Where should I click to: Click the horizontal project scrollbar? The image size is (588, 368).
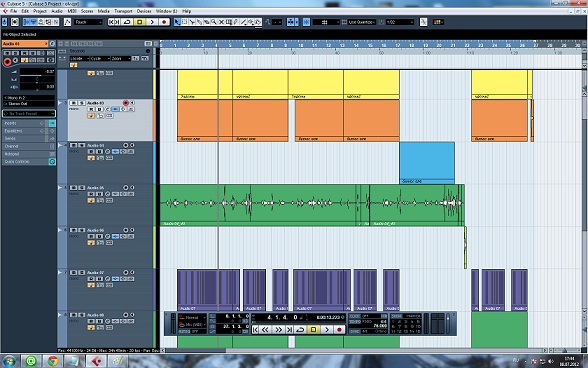coord(195,350)
